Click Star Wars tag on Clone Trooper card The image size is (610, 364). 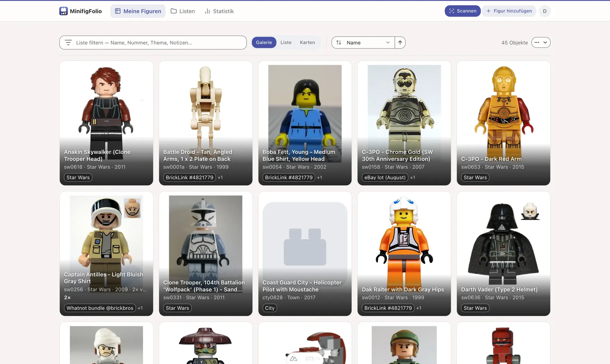coord(177,308)
